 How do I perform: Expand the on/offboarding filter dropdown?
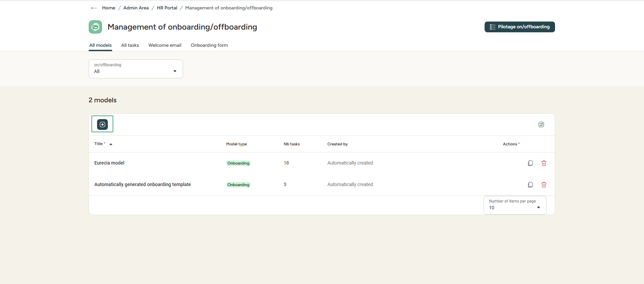tap(135, 69)
